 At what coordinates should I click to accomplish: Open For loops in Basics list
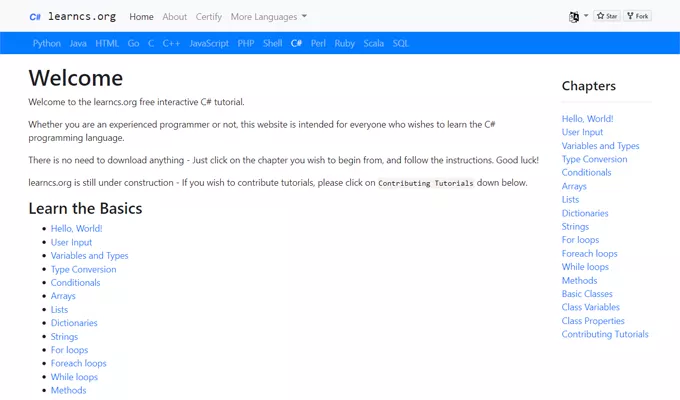(69, 350)
